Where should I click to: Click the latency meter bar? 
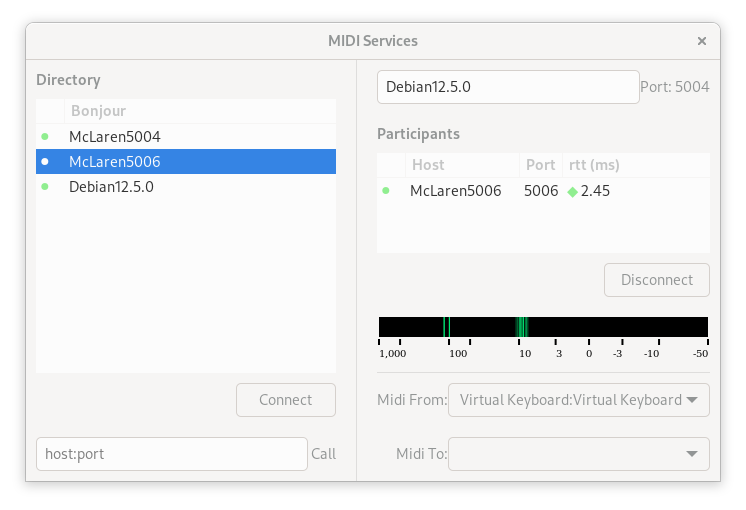coord(543,327)
